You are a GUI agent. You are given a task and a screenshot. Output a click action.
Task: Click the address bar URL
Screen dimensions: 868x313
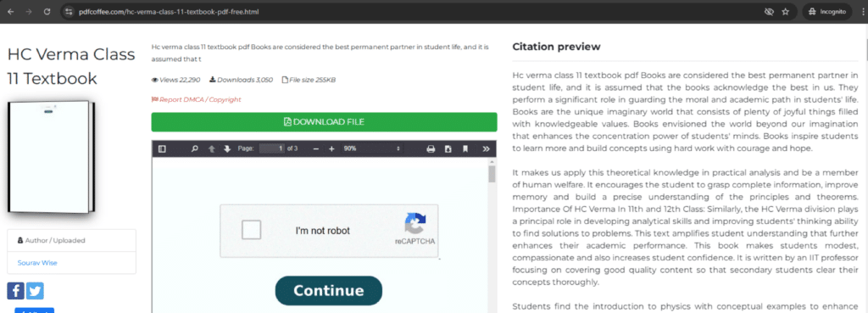(x=169, y=12)
